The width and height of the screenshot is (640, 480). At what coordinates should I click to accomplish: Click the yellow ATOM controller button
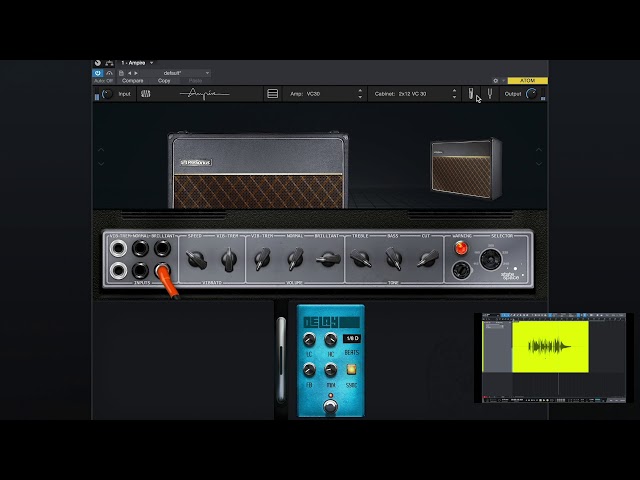click(x=528, y=81)
